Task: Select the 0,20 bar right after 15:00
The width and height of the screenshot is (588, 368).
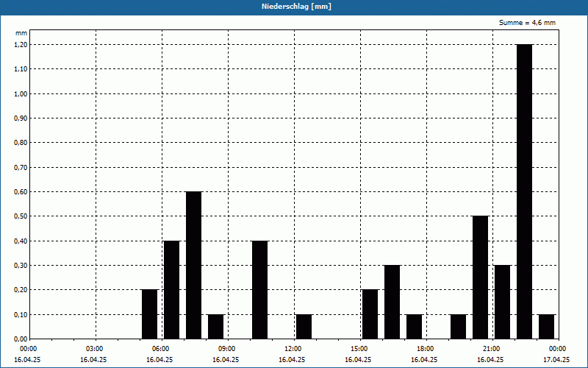Action: (x=370, y=314)
